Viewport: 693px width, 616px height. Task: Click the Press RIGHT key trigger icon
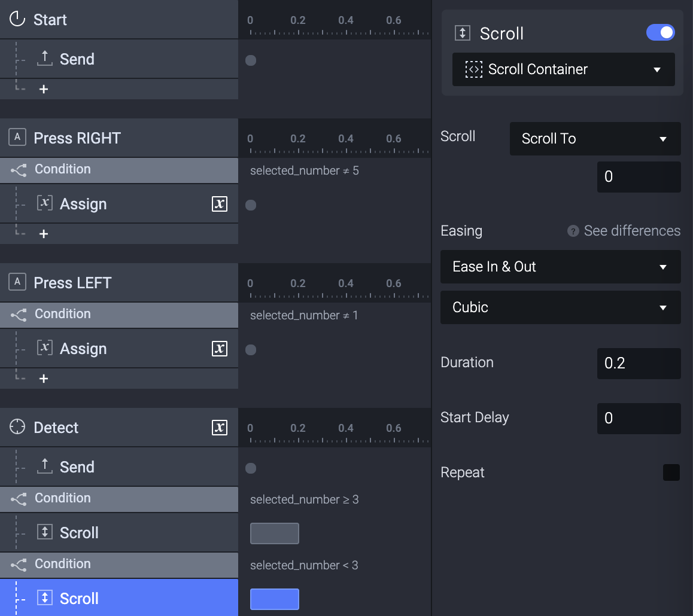click(x=17, y=138)
